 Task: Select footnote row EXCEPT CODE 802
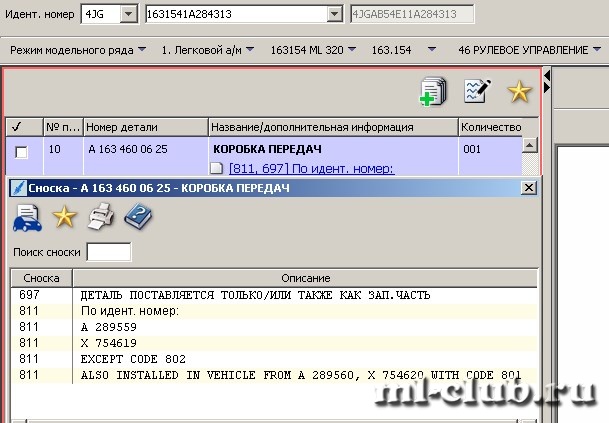[274, 359]
